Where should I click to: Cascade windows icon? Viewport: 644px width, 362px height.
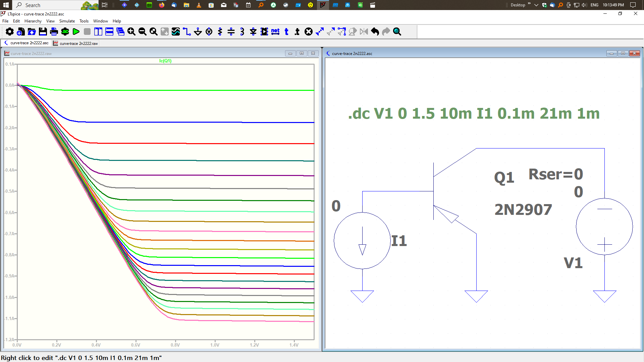[x=120, y=32]
